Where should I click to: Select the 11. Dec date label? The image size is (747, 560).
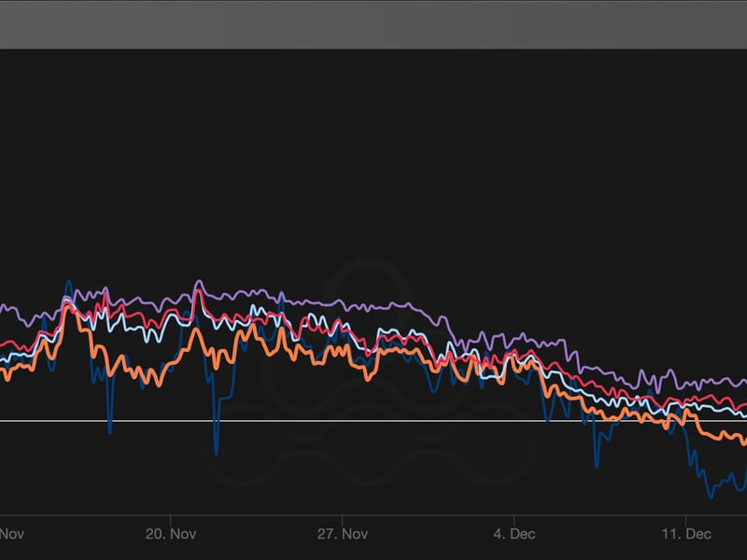click(685, 534)
